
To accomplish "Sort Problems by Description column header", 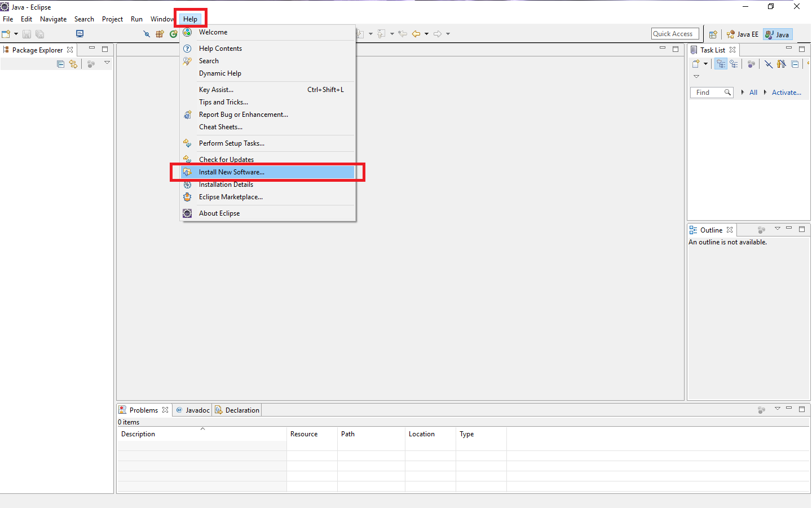I will coord(202,434).
